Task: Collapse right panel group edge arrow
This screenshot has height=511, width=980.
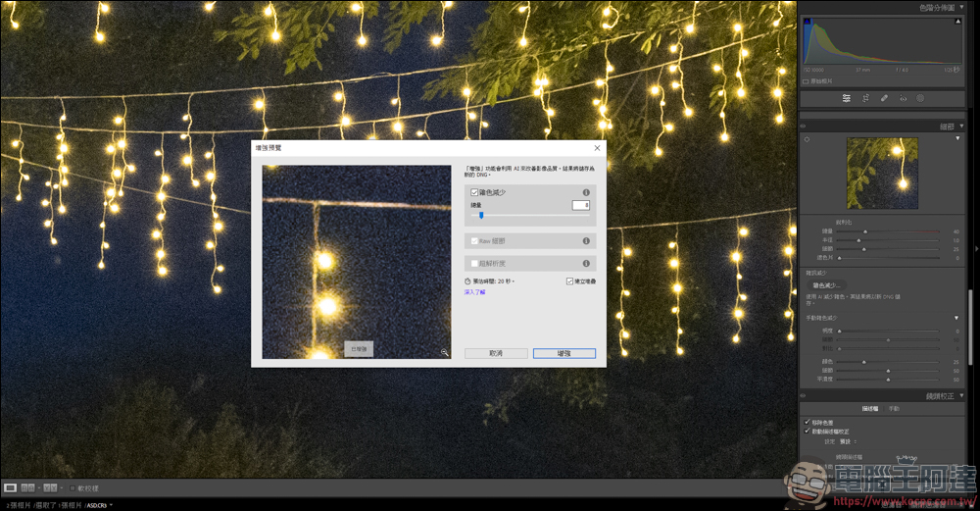Action: point(976,249)
